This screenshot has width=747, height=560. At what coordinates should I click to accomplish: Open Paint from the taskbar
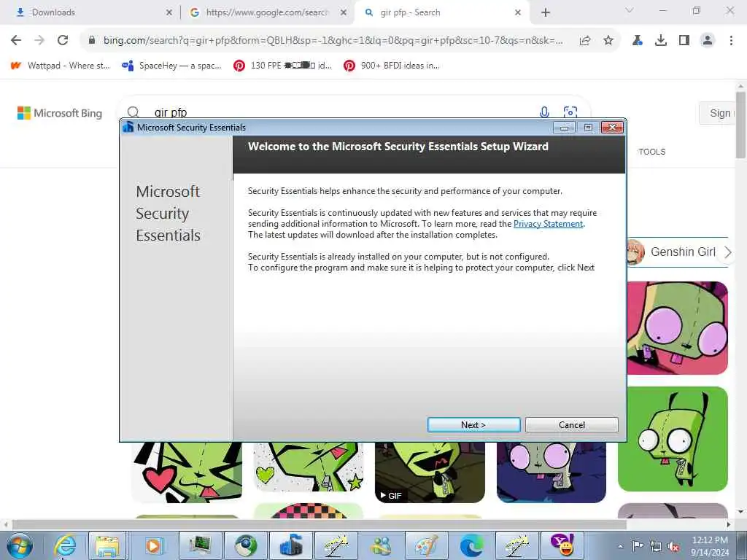427,545
